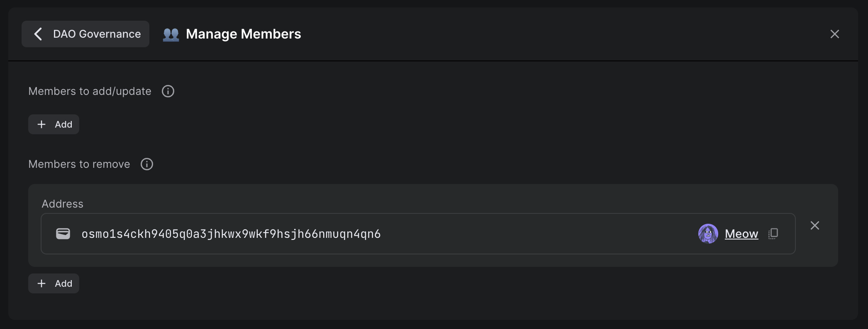Open Meow's profile avatar
Viewport: 868px width, 329px height.
708,234
